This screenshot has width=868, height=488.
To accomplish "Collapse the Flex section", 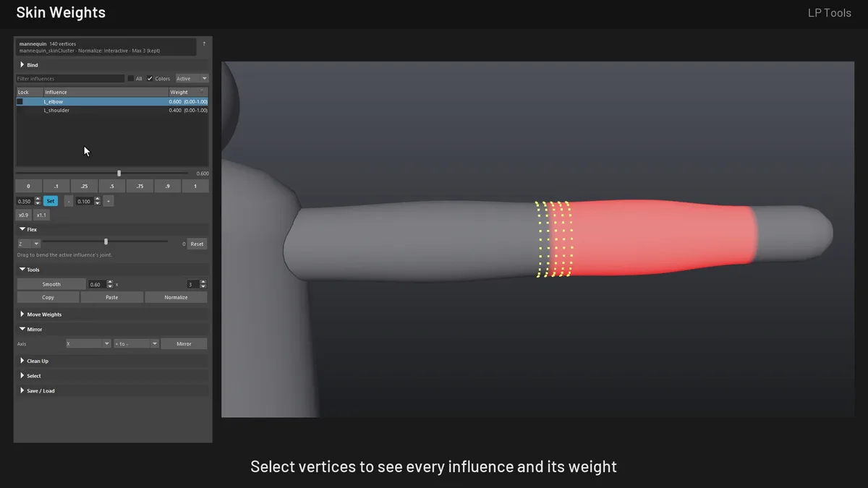I will click(112, 229).
